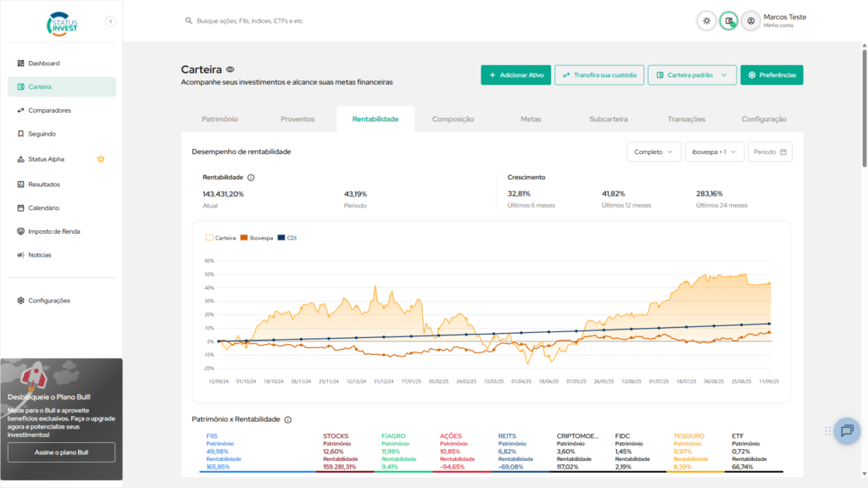Screen dimensions: 868x488
Task: Toggle dark mode with the sun icon
Action: [x=706, y=20]
